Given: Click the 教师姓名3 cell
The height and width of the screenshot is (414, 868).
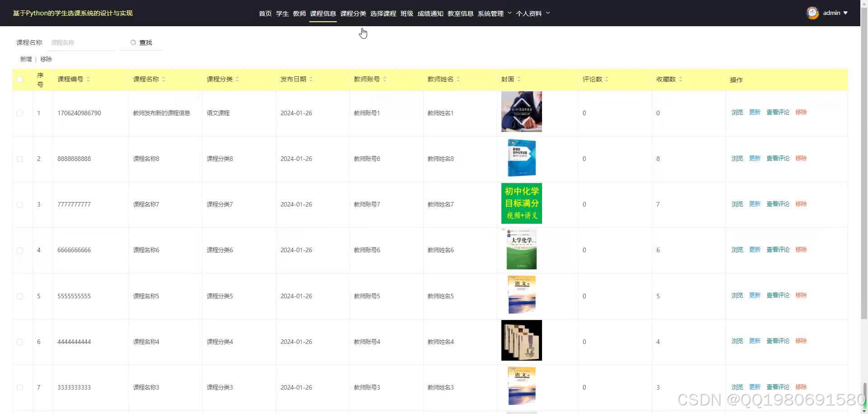Looking at the screenshot, I should (440, 387).
